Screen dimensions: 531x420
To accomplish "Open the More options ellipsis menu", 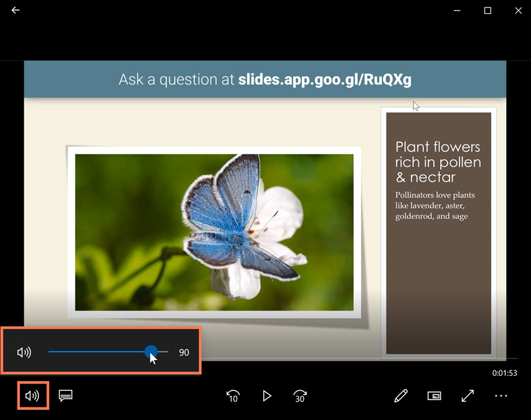I will (x=501, y=396).
